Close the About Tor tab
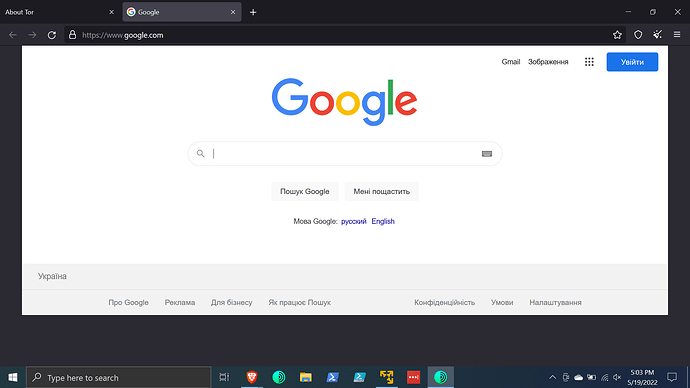The height and width of the screenshot is (388, 690). (x=111, y=12)
